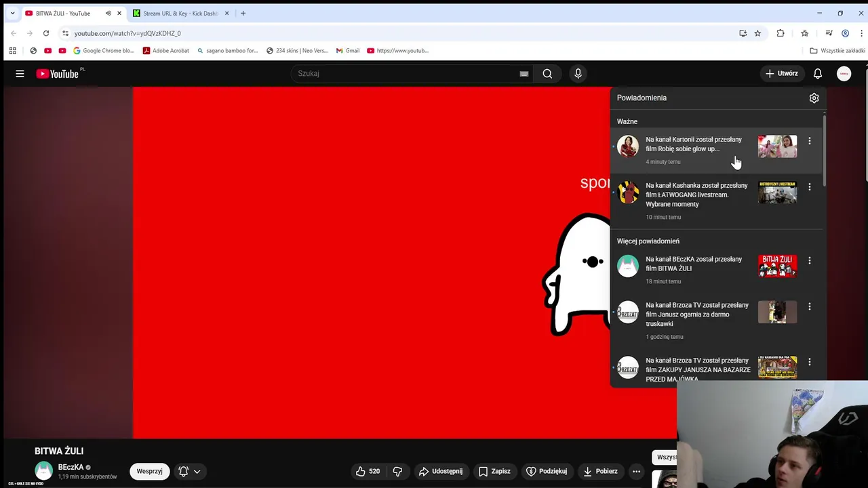This screenshot has height=488, width=868.
Task: Toggle the notifications bell in YouTube header
Action: click(818, 73)
